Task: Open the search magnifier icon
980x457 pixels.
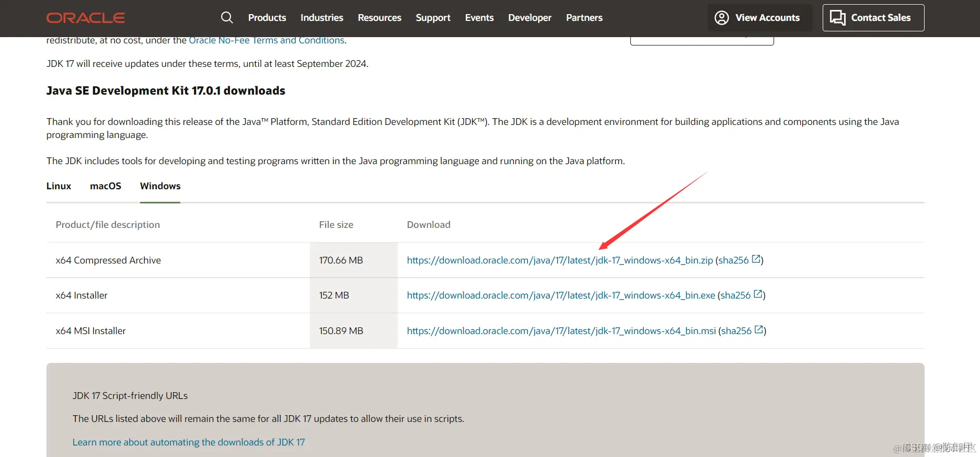Action: (x=227, y=18)
